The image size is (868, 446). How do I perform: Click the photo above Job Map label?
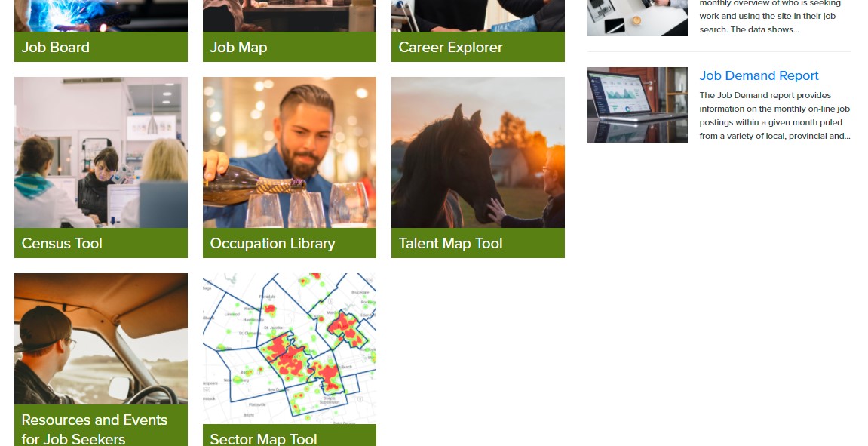[290, 16]
